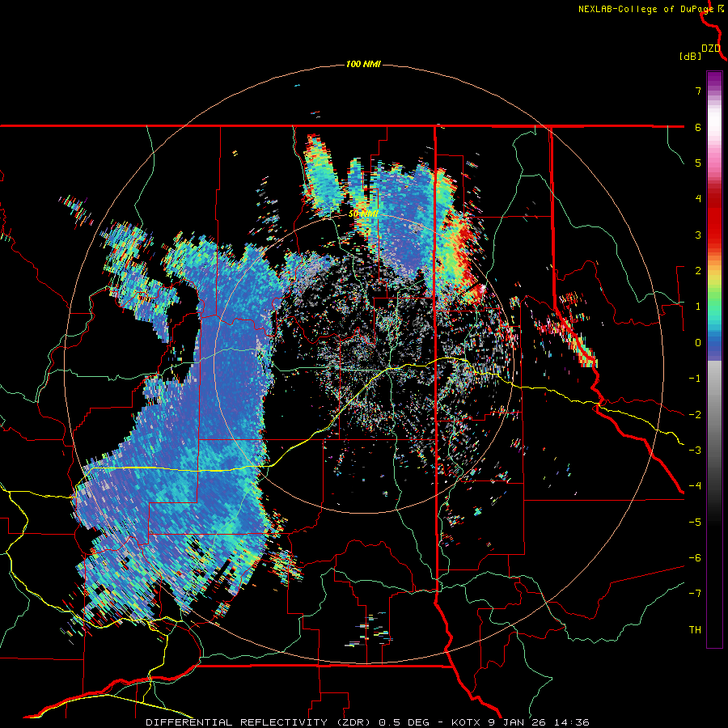The height and width of the screenshot is (728, 728).
Task: Click the -2 value on color scale
Action: click(x=695, y=415)
